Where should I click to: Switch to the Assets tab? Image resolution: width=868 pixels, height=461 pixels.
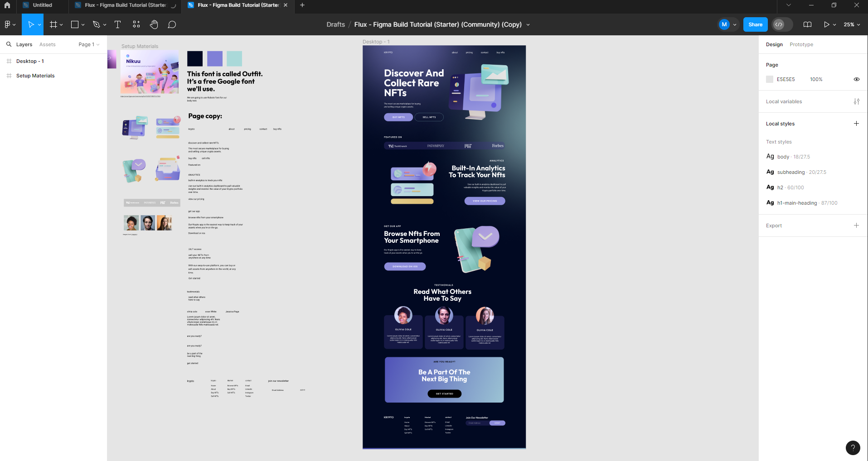pyautogui.click(x=47, y=44)
